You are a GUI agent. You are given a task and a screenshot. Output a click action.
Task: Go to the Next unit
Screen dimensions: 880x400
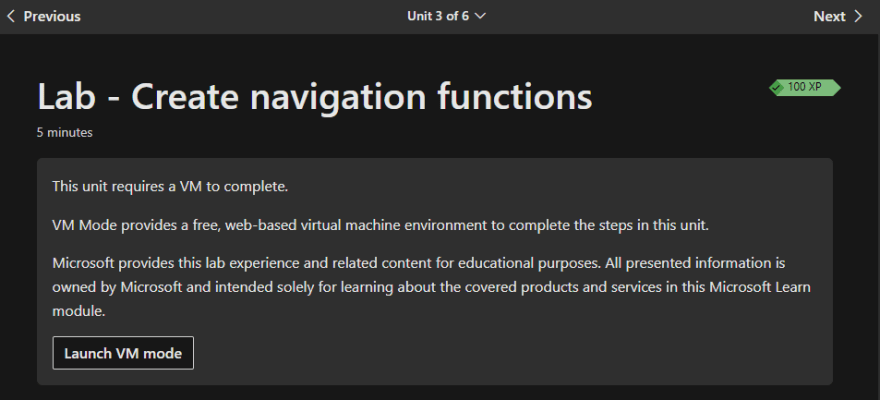coord(837,16)
